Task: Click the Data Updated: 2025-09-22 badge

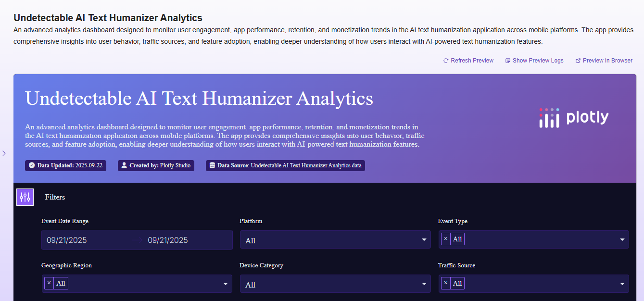Action: pyautogui.click(x=65, y=165)
